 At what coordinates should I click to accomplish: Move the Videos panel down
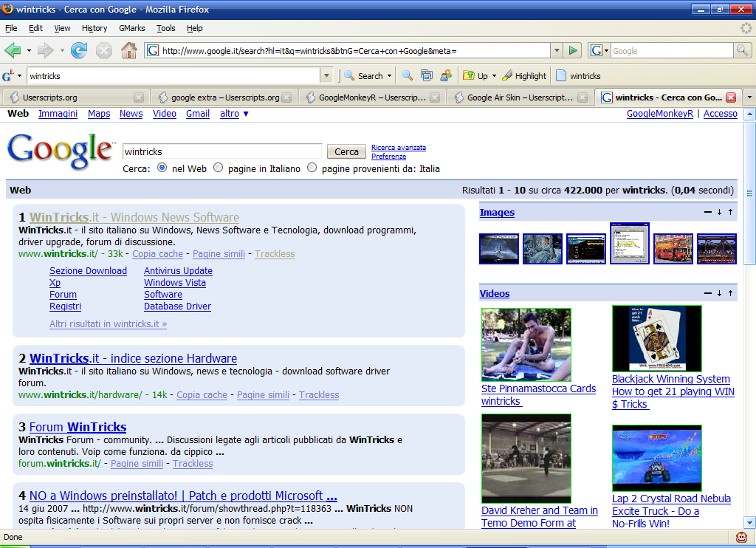[x=719, y=293]
